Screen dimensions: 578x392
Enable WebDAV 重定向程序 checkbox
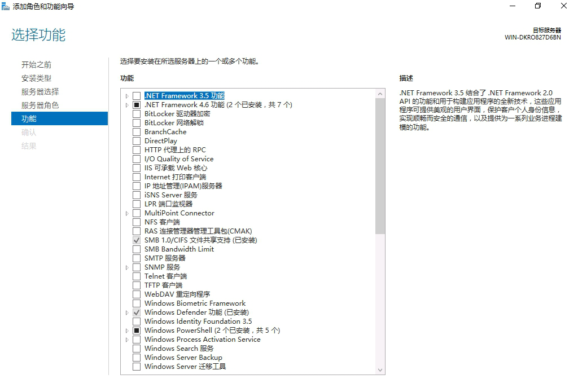click(137, 294)
